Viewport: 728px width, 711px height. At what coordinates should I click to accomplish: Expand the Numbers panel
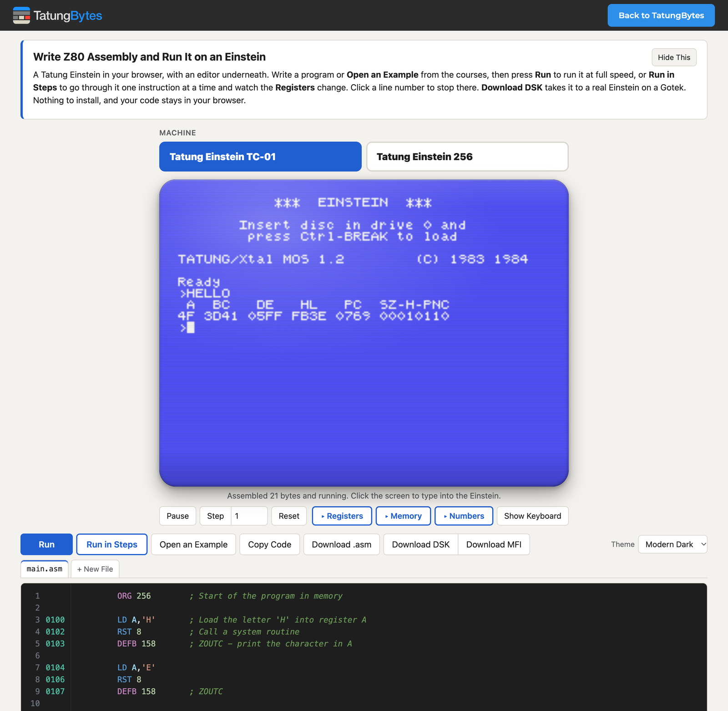[464, 516]
